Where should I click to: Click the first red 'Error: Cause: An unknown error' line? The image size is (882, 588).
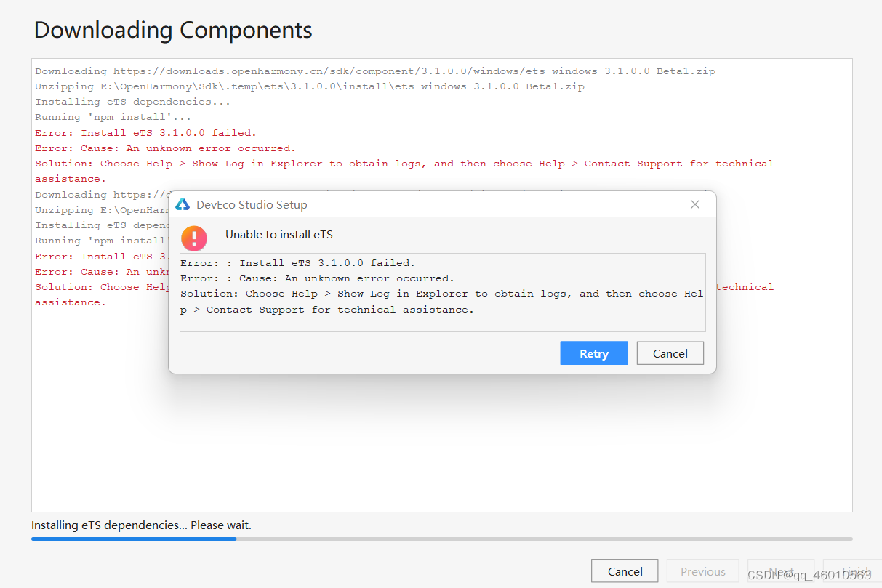point(165,148)
